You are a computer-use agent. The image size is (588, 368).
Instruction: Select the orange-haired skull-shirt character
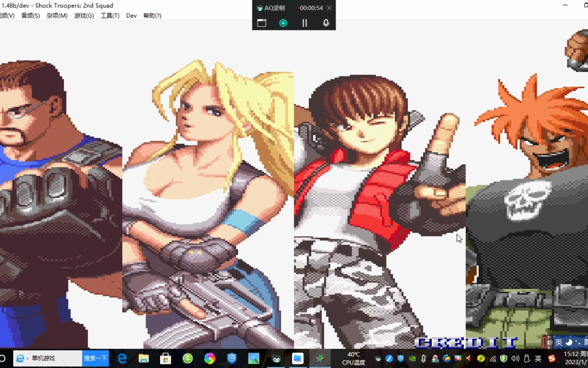pos(527,211)
